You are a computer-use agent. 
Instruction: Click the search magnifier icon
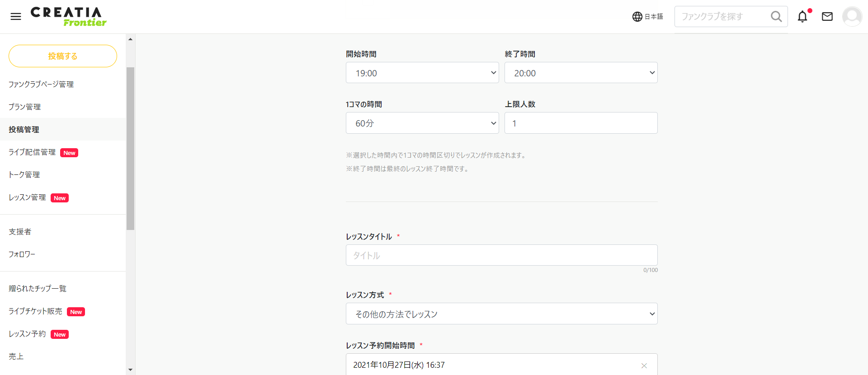[776, 17]
